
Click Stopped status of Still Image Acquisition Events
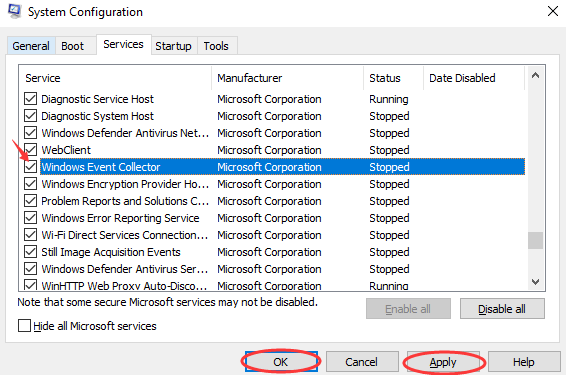[x=389, y=252]
